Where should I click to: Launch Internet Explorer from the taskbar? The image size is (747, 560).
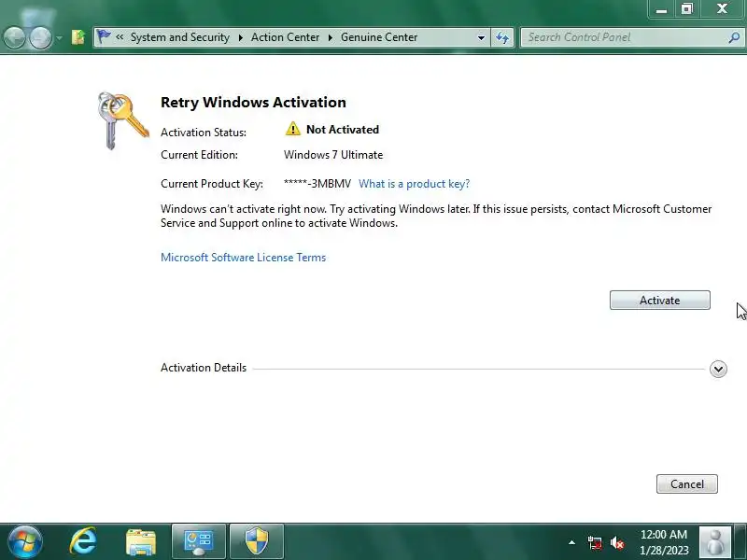click(x=83, y=541)
